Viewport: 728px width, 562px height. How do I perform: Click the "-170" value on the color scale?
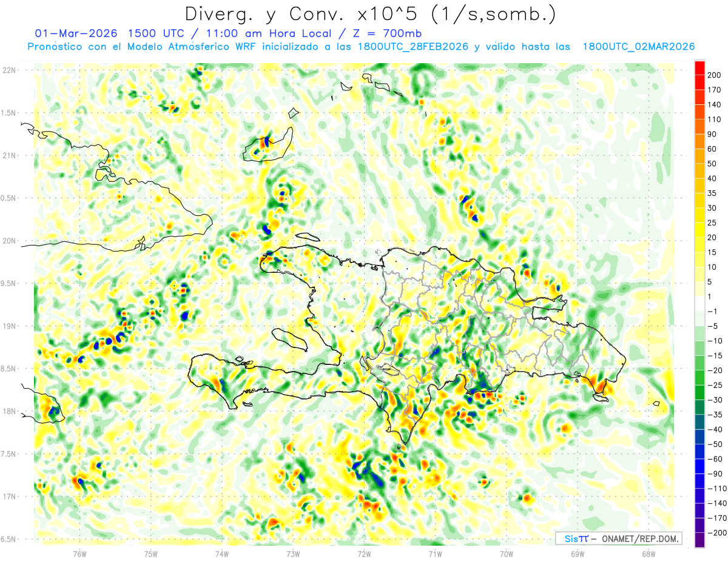pos(716,518)
